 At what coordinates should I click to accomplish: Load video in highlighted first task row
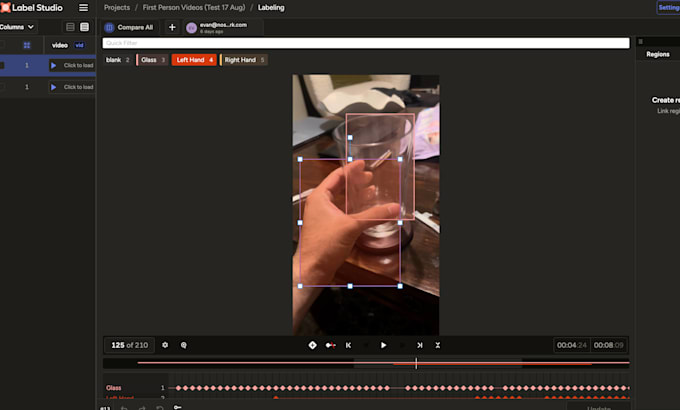[72, 66]
